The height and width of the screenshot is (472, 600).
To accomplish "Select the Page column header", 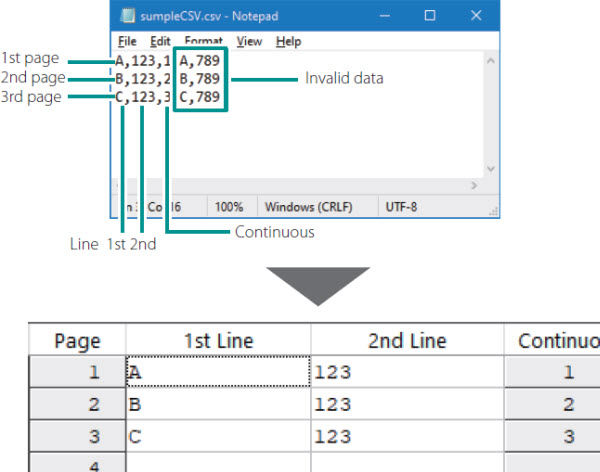I will [77, 341].
